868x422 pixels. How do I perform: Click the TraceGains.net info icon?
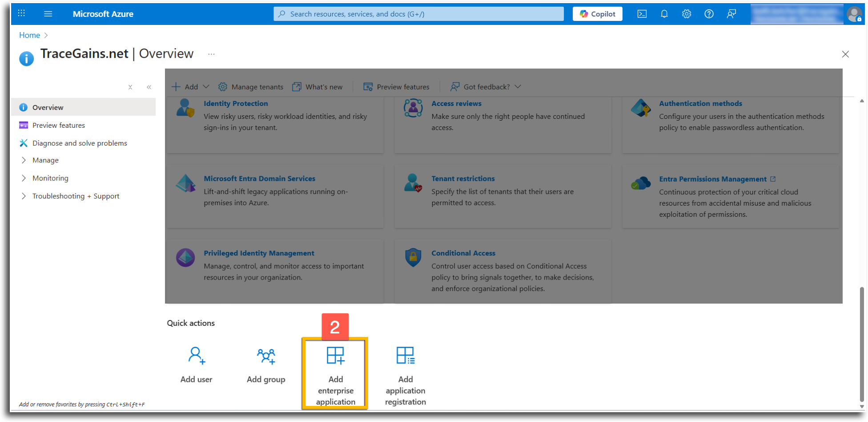26,58
